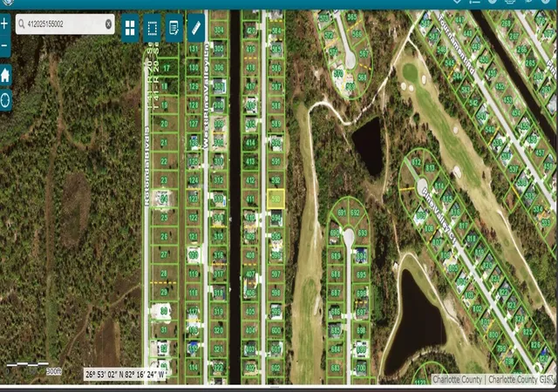Zoom out with the minus button
The image size is (558, 392).
coord(4,46)
